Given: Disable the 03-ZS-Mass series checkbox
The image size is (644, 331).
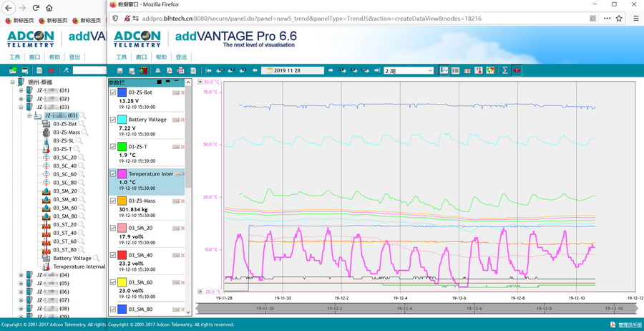Looking at the screenshot, I should 113,201.
